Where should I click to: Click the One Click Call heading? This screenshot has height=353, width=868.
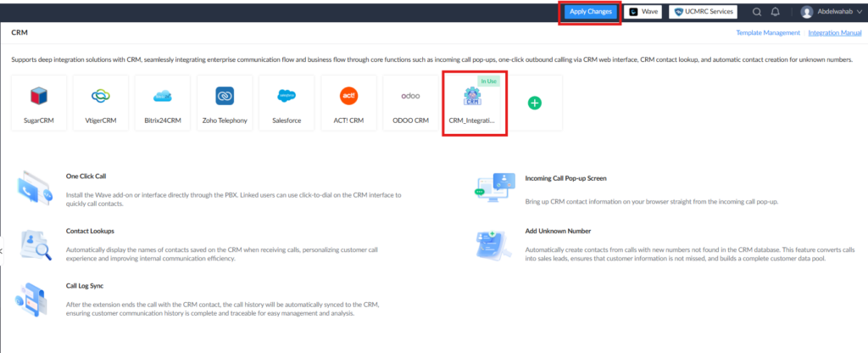[x=86, y=176]
